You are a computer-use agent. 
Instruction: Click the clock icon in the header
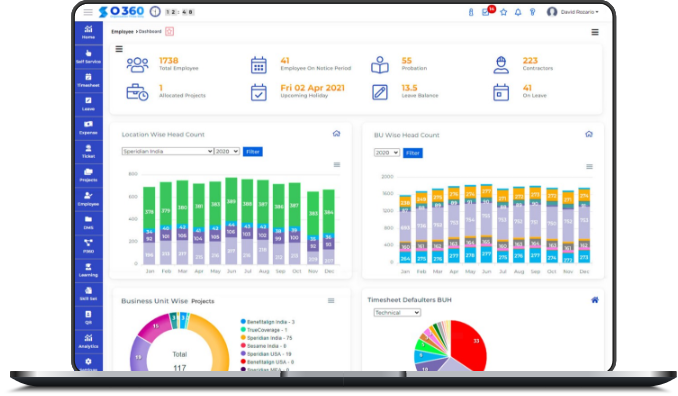[x=155, y=12]
